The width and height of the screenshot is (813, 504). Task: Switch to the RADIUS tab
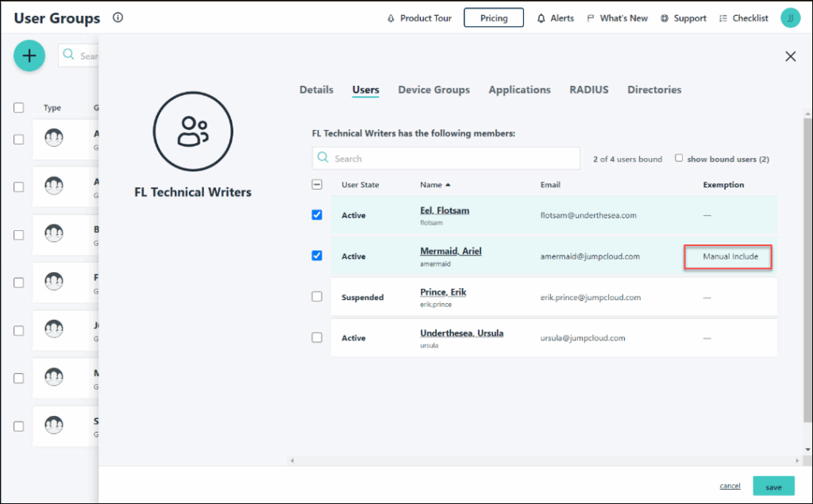[588, 90]
